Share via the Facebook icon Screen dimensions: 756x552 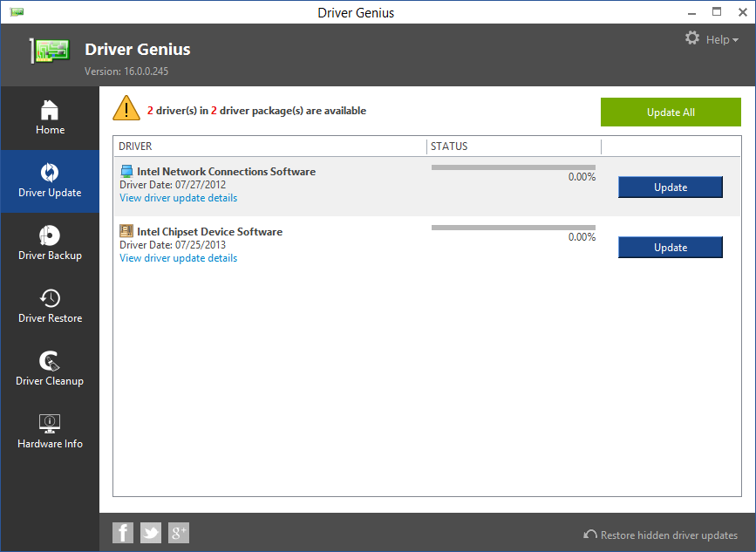tap(123, 533)
